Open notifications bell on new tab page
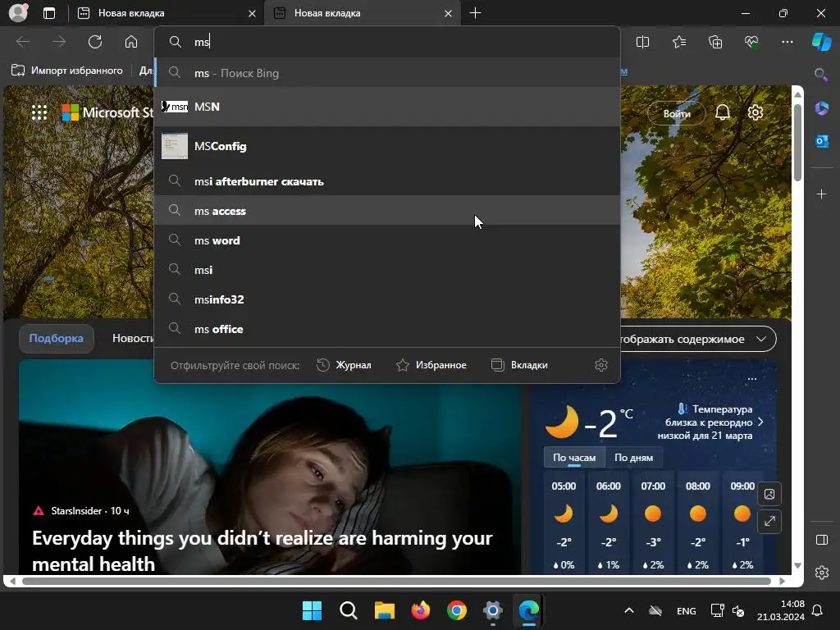 click(723, 112)
